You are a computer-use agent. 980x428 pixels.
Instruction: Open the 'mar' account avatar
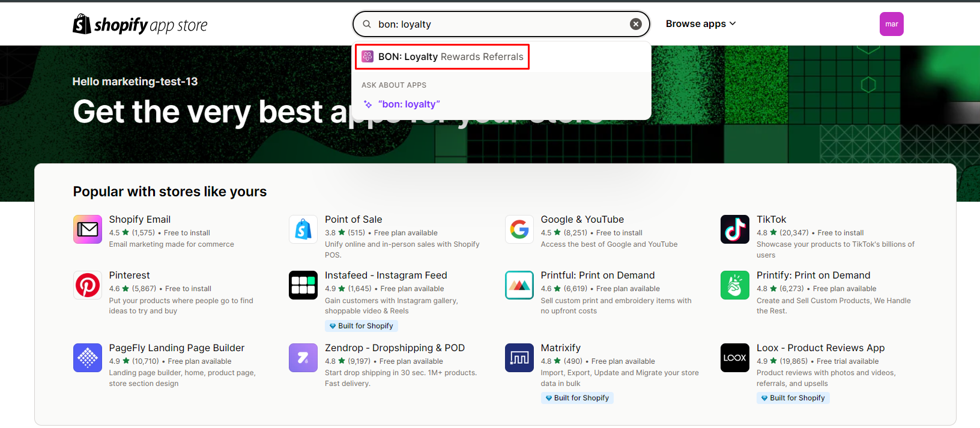pyautogui.click(x=892, y=24)
